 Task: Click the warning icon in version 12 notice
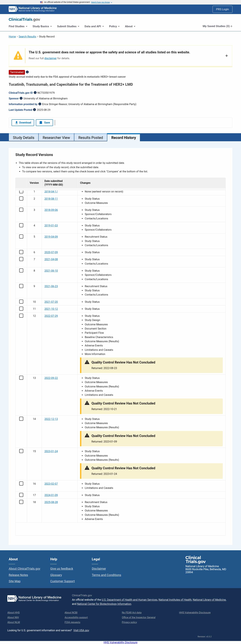[x=87, y=362]
